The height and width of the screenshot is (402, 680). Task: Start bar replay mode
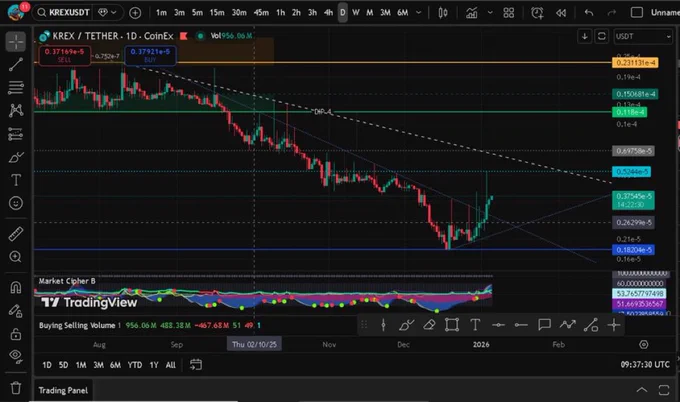pos(561,13)
